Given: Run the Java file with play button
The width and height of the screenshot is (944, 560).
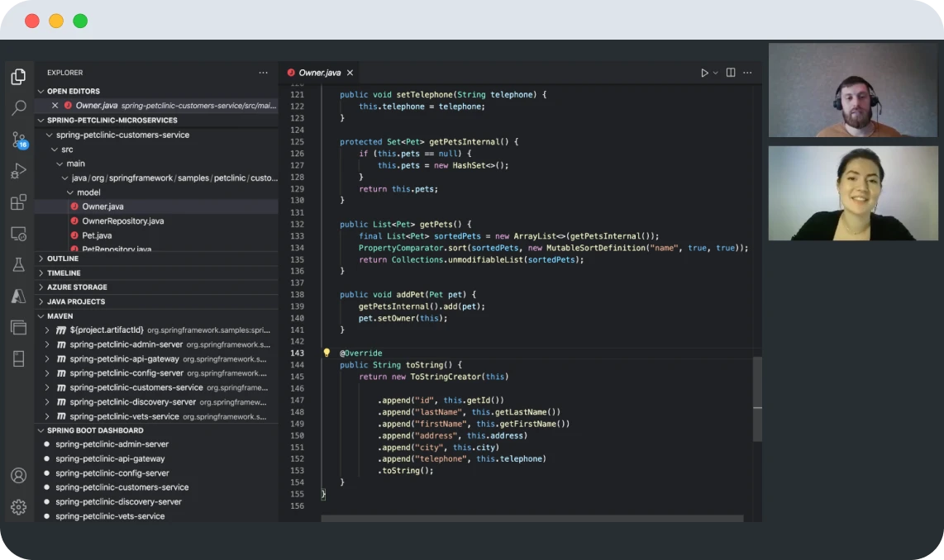Looking at the screenshot, I should [x=704, y=73].
